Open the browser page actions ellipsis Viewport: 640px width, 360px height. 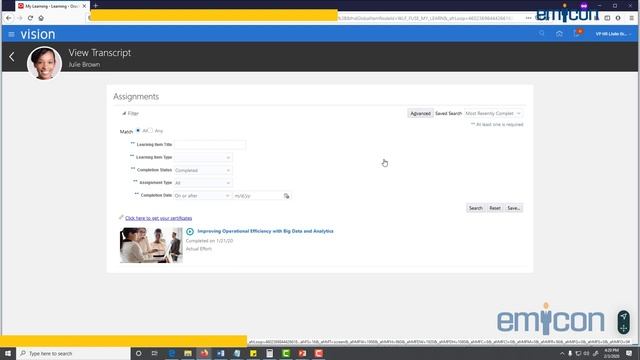coord(529,18)
